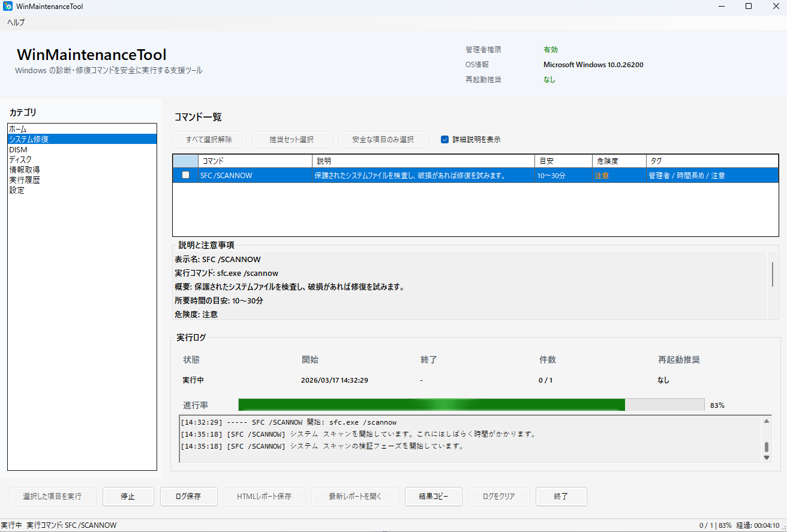Image resolution: width=787 pixels, height=532 pixels.
Task: Open the ヘルプ menu
Action: coord(14,22)
